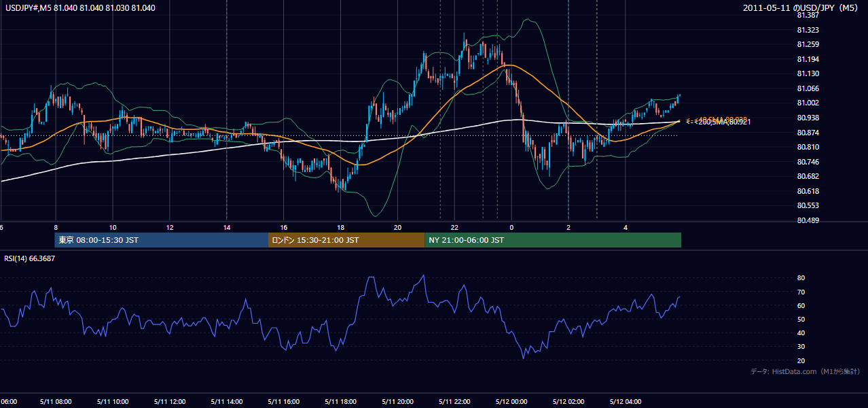868x408 pixels.
Task: Click the 5/11 16:00 date axis label
Action: [x=284, y=402]
